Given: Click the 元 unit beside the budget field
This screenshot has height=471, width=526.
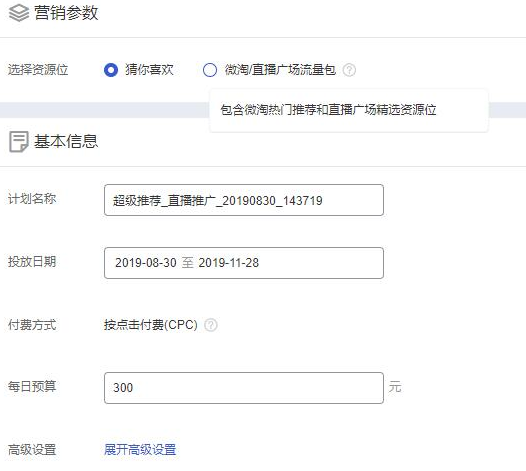Looking at the screenshot, I should (x=395, y=387).
